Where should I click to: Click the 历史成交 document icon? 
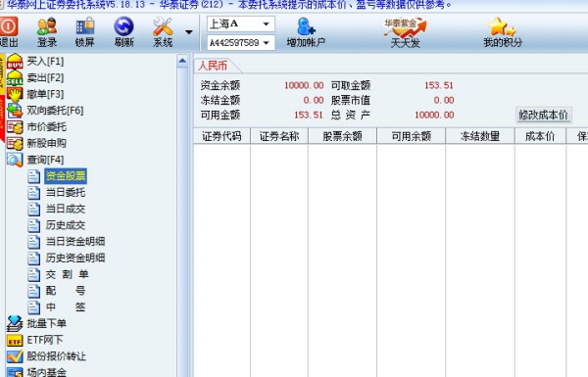33,225
